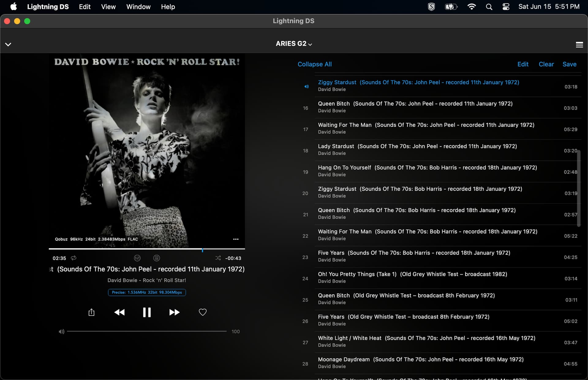Click the remaining time -00:43

(233, 258)
